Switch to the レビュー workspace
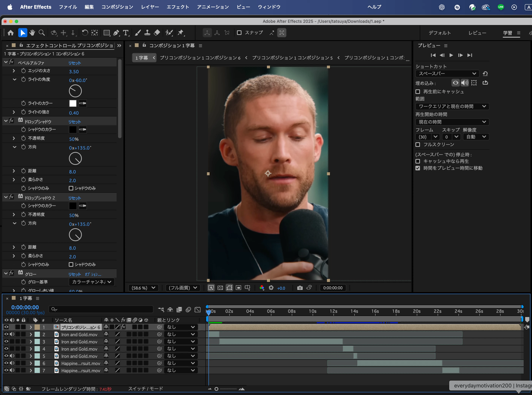The height and width of the screenshot is (395, 532). pos(477,33)
